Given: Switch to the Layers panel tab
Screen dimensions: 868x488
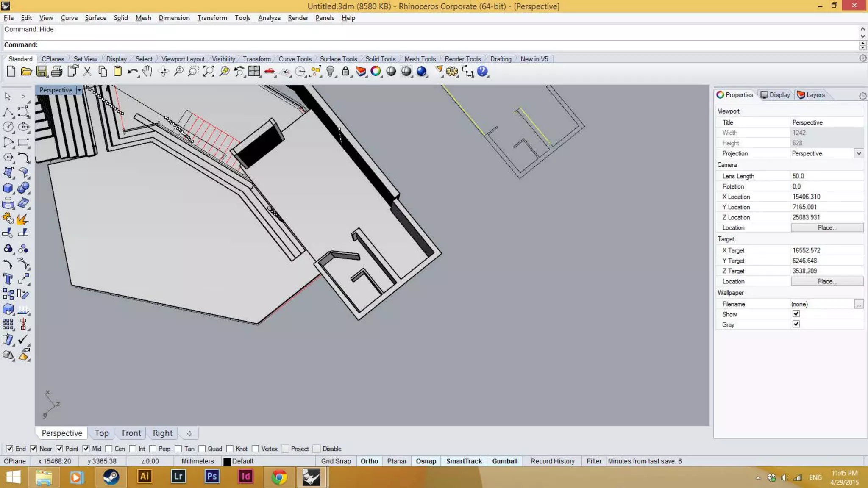Looking at the screenshot, I should 811,95.
